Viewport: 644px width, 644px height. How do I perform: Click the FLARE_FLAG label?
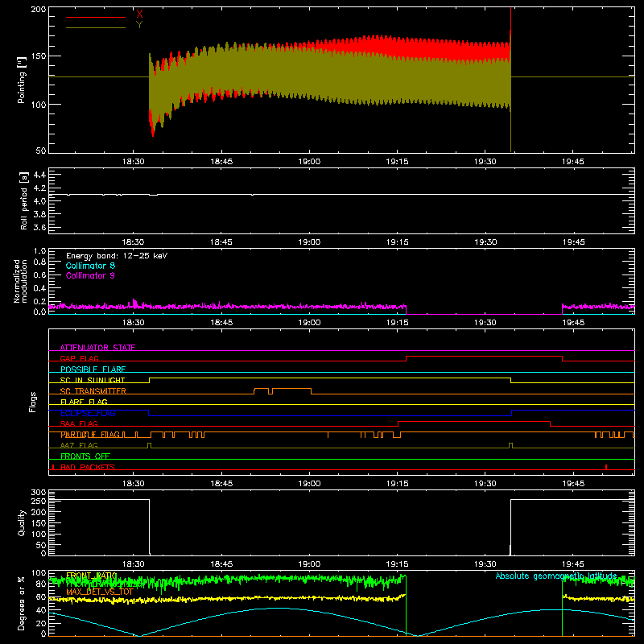point(84,402)
